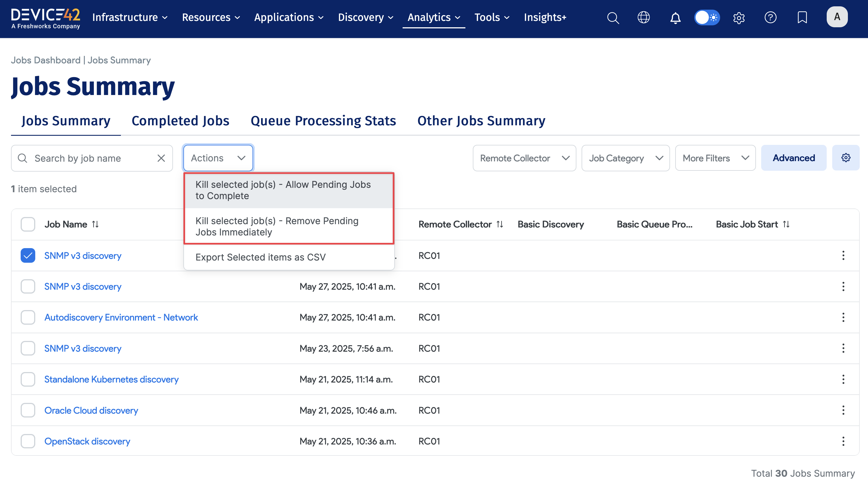The height and width of the screenshot is (499, 868).
Task: Expand the More Filters dropdown
Action: (x=715, y=158)
